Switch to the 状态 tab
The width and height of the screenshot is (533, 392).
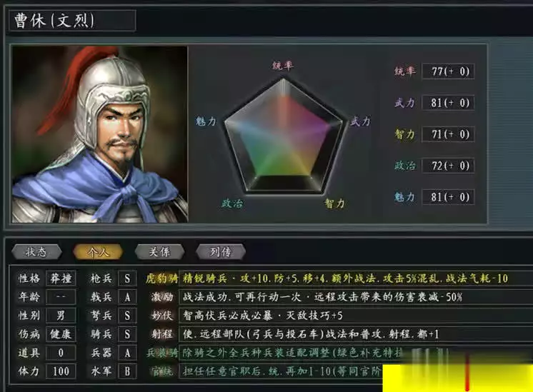(36, 252)
